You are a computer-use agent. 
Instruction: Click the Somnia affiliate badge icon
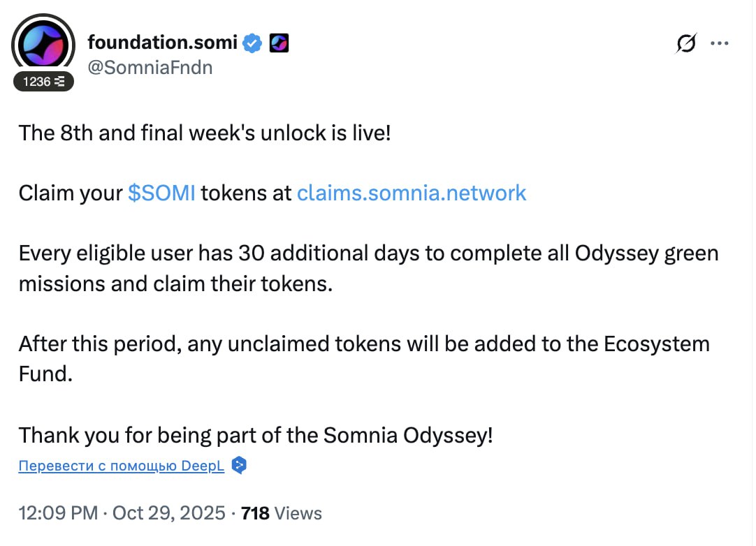279,43
